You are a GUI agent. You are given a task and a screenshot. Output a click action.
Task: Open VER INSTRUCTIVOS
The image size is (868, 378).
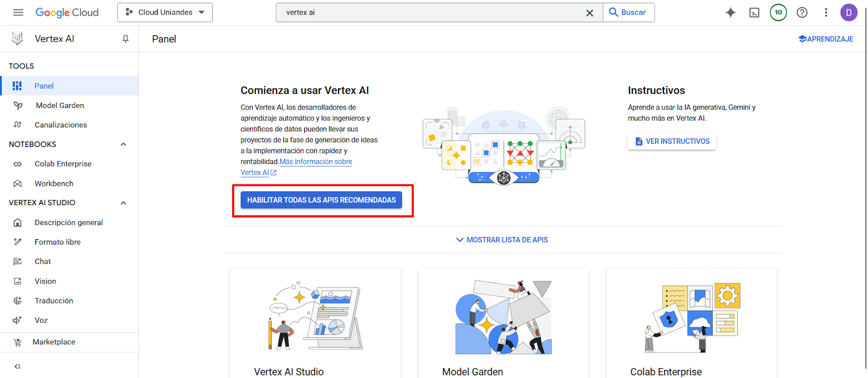(672, 141)
